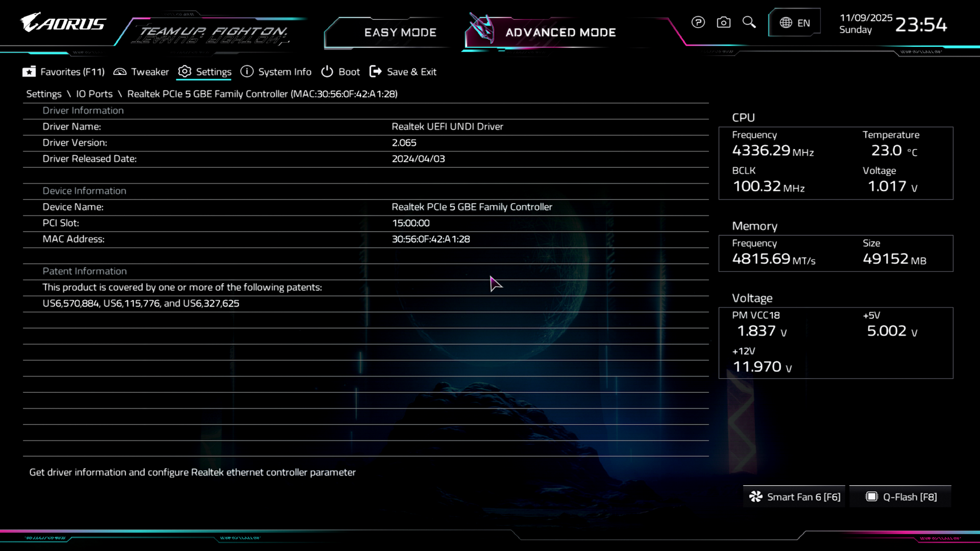
Task: Open the EN language selector
Action: point(803,23)
